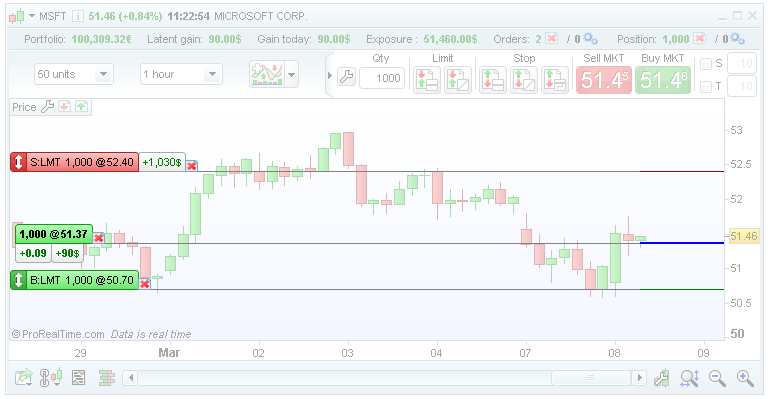
Task: Buy at market at 51.46
Action: click(663, 80)
